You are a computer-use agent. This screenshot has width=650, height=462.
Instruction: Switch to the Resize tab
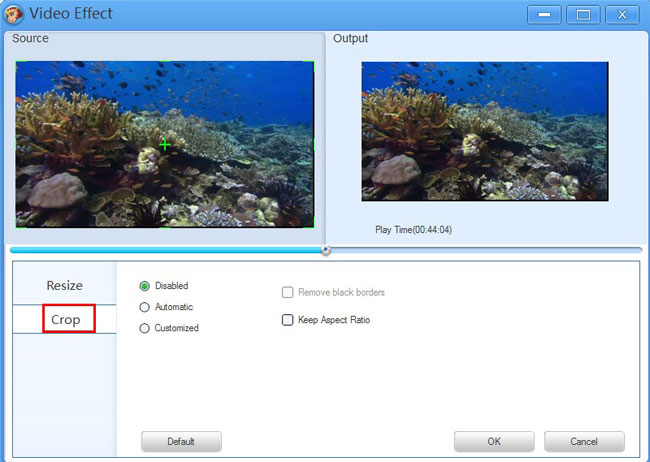click(65, 285)
